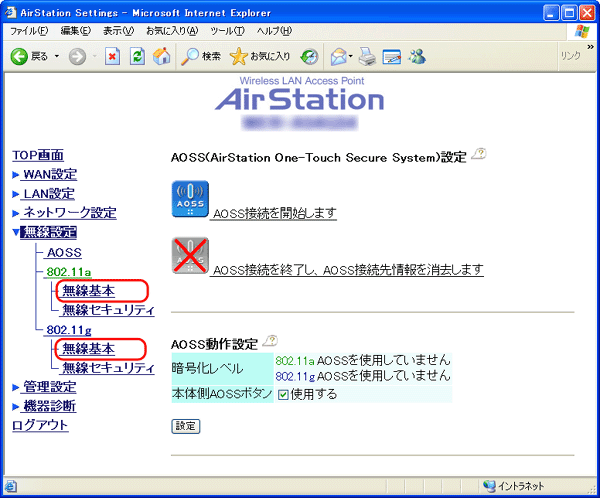Open 無線基本 under 802.11g
The width and height of the screenshot is (600, 498).
click(88, 349)
